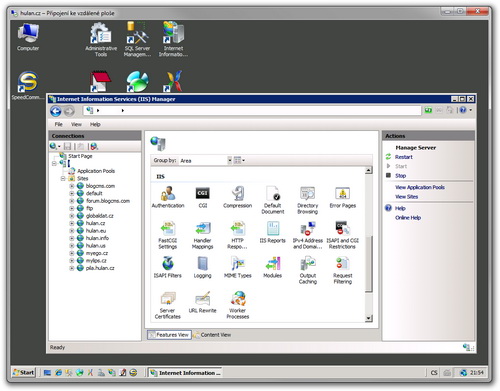The width and height of the screenshot is (500, 391).
Task: Click the Computer desktop icon
Action: (x=28, y=37)
